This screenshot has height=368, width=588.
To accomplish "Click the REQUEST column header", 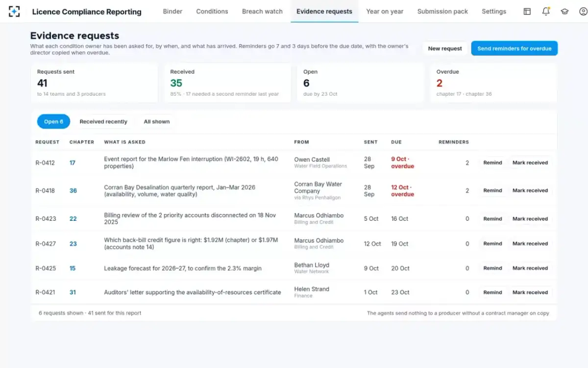I will [x=48, y=142].
